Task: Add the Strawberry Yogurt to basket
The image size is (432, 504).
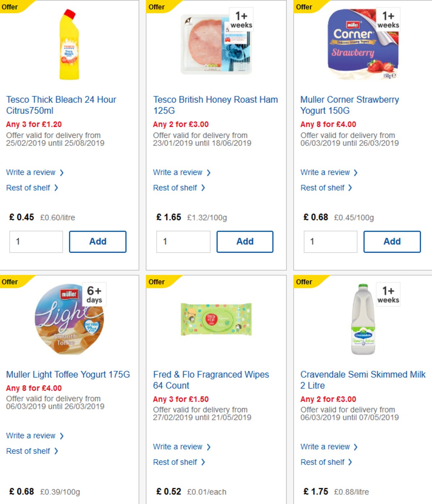Action: (x=392, y=241)
